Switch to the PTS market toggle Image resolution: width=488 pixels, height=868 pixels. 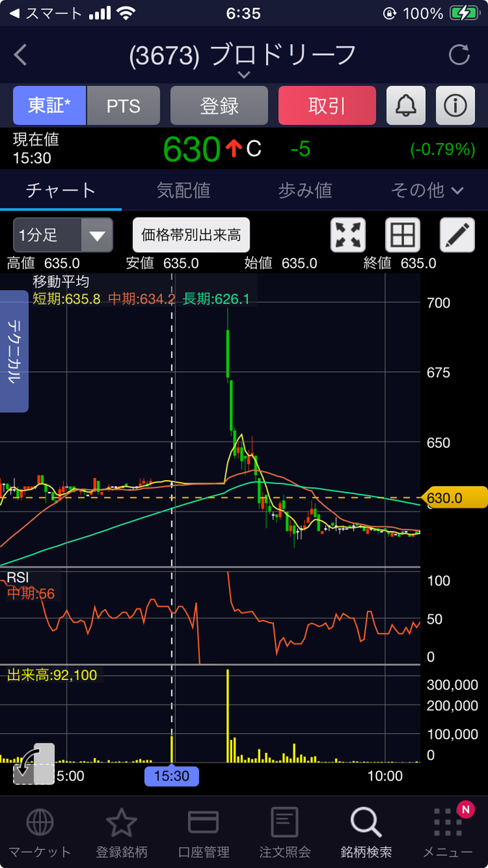pyautogui.click(x=124, y=106)
